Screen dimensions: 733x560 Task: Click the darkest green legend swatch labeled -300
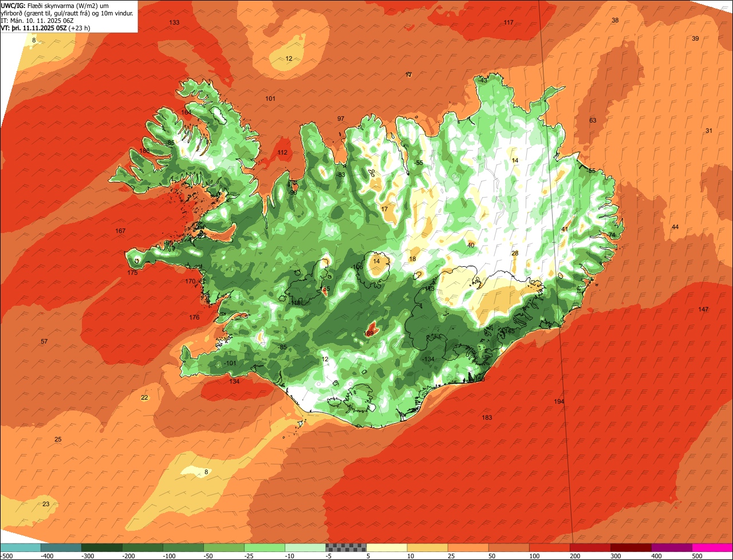[x=101, y=547]
